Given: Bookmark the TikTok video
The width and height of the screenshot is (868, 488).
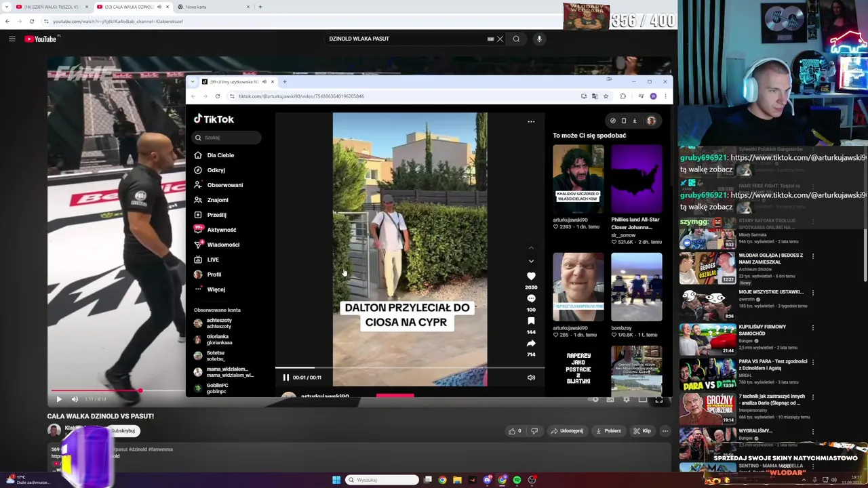Looking at the screenshot, I should tap(531, 321).
